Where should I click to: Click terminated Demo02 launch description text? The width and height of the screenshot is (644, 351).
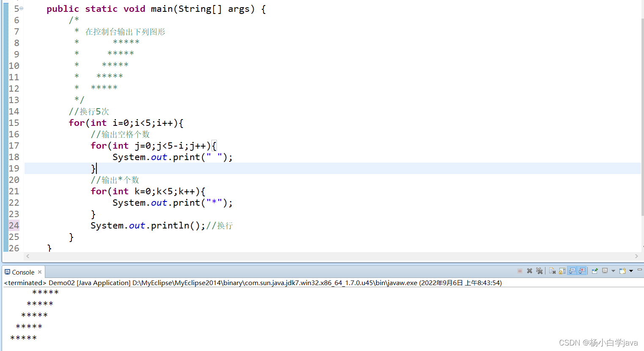(253, 283)
